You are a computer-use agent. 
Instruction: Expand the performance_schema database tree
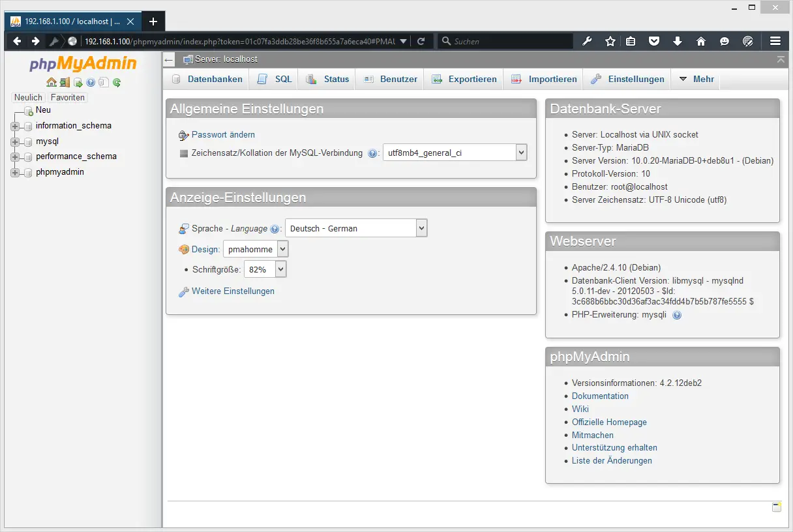[x=15, y=156]
